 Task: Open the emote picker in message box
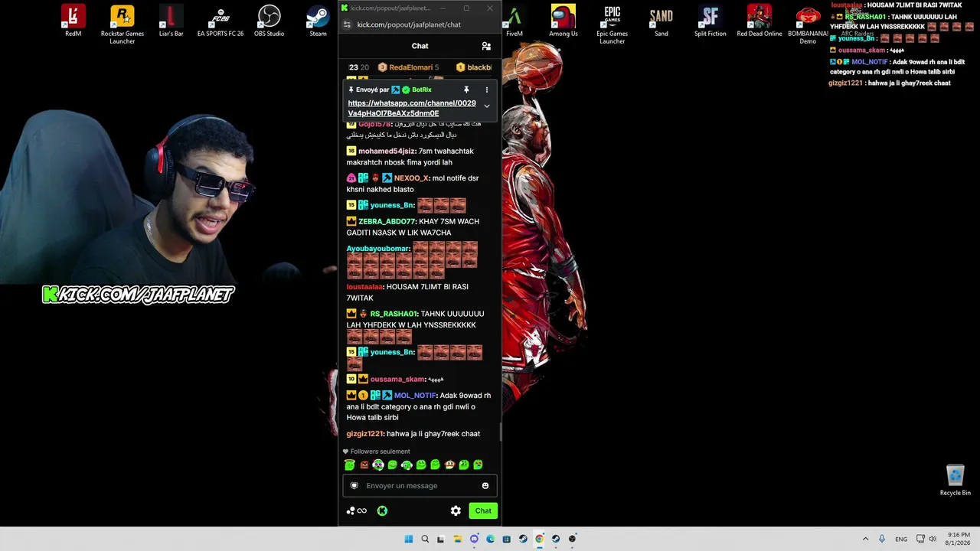click(485, 485)
